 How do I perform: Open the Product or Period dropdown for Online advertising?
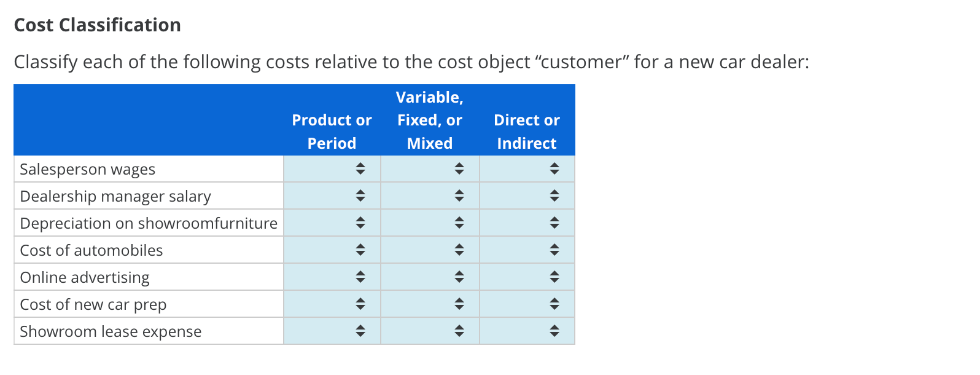[360, 277]
